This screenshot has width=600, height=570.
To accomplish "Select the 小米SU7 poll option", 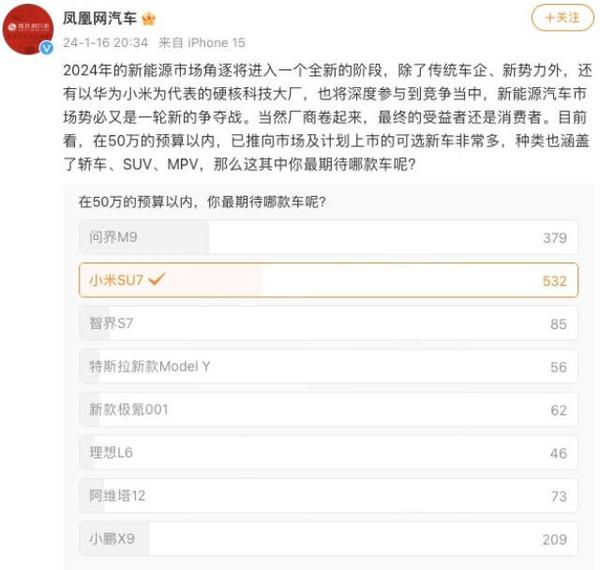I will click(328, 281).
